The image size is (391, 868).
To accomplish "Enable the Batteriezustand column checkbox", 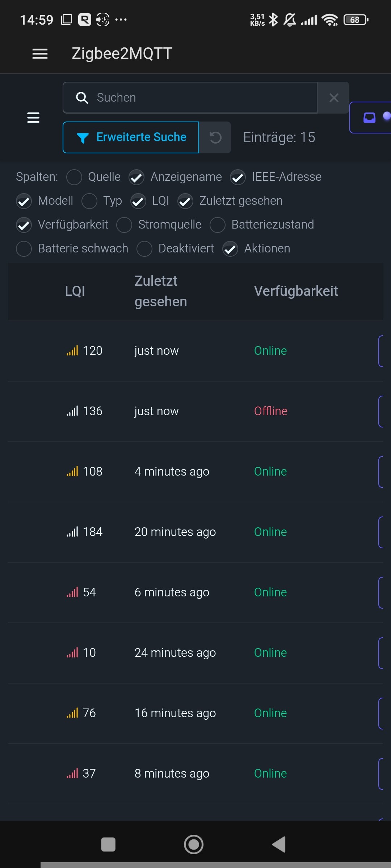I will [x=218, y=225].
